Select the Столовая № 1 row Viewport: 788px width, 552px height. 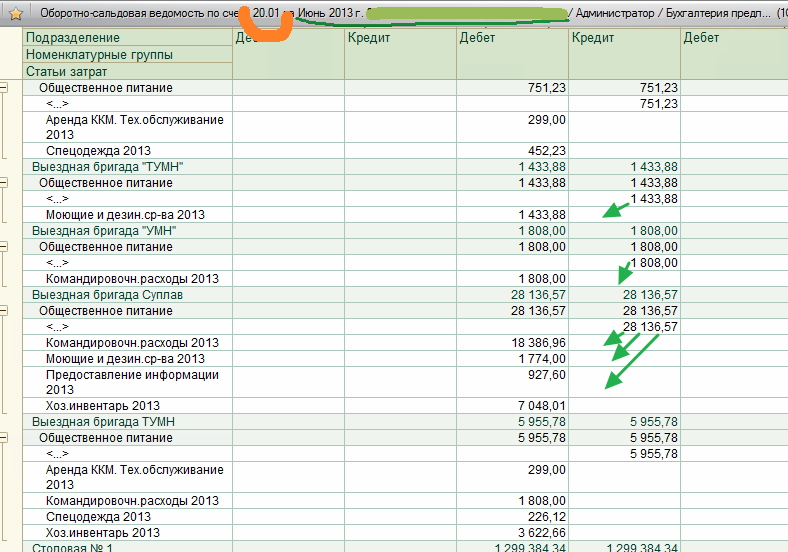[x=73, y=548]
